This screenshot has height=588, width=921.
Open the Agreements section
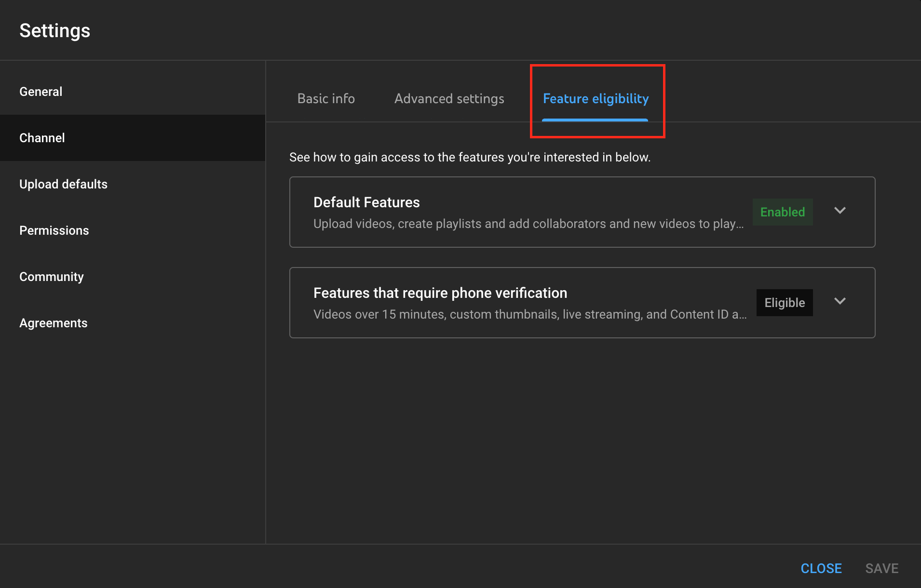tap(133, 323)
